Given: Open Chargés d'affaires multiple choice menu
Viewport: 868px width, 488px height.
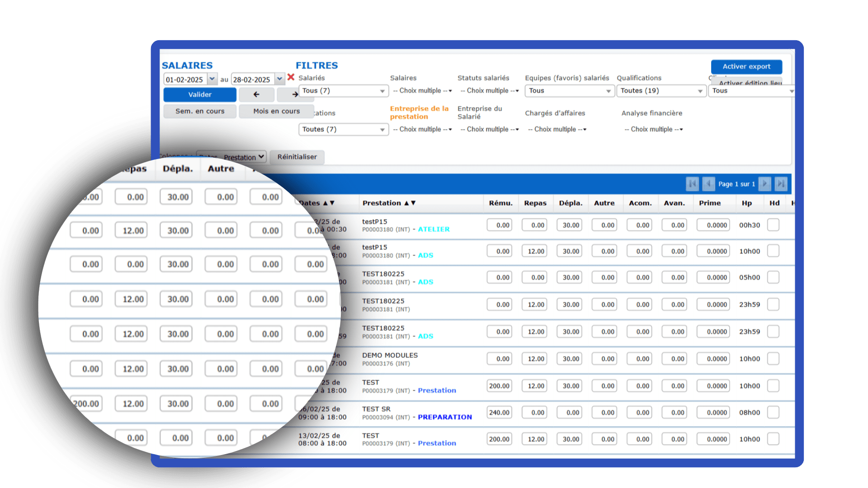Looking at the screenshot, I should coord(557,129).
